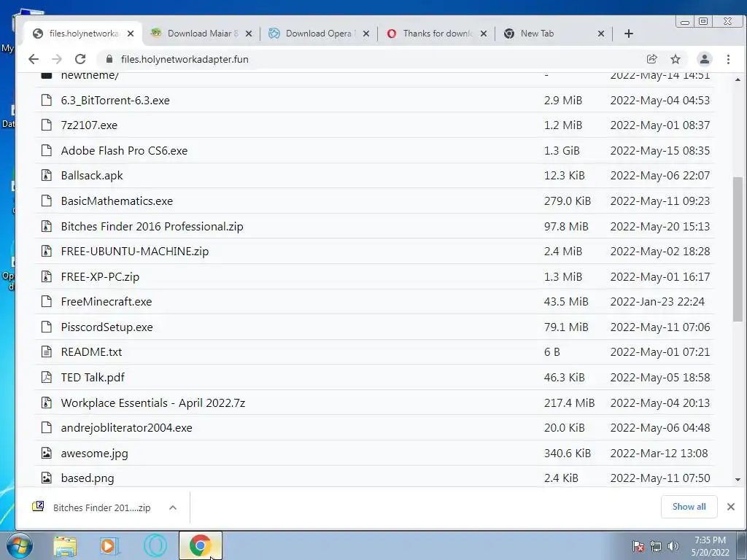Click file icon beside Adobe Flash Pro
The width and height of the screenshot is (747, 560).
[46, 150]
